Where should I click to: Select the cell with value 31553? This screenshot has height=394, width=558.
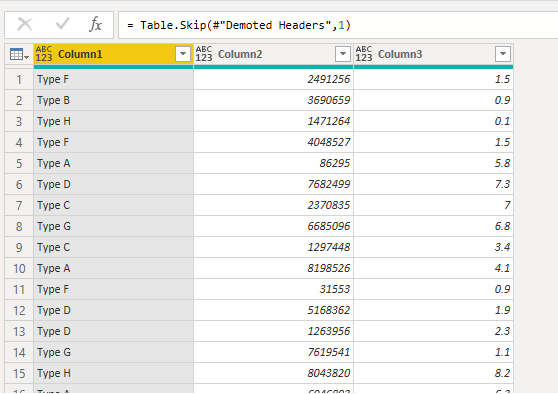273,289
